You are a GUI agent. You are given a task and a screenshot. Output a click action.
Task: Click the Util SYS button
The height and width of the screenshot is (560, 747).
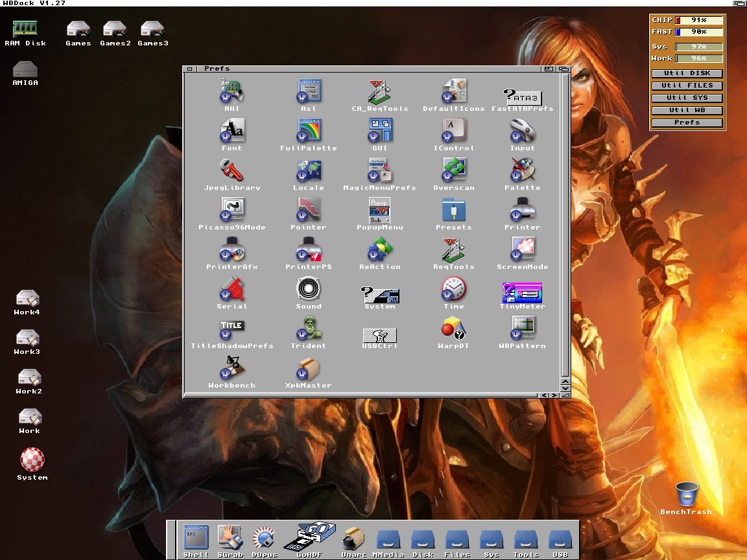click(687, 98)
